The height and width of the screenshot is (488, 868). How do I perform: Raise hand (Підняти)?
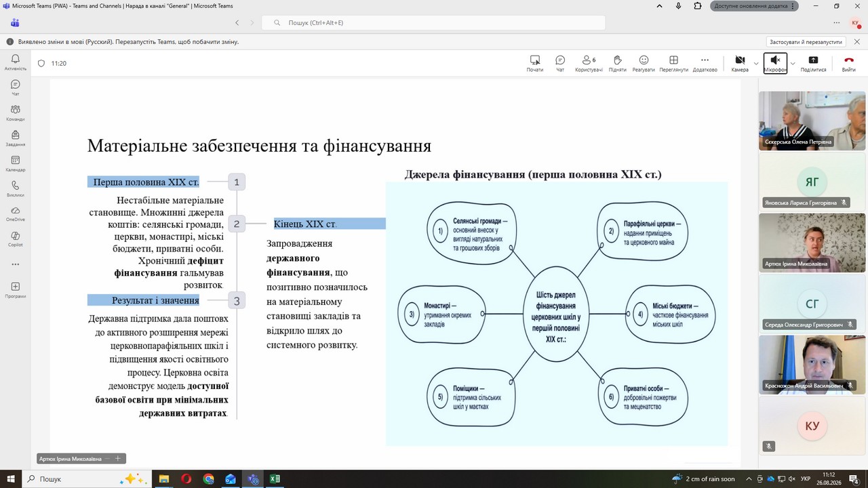(x=617, y=64)
